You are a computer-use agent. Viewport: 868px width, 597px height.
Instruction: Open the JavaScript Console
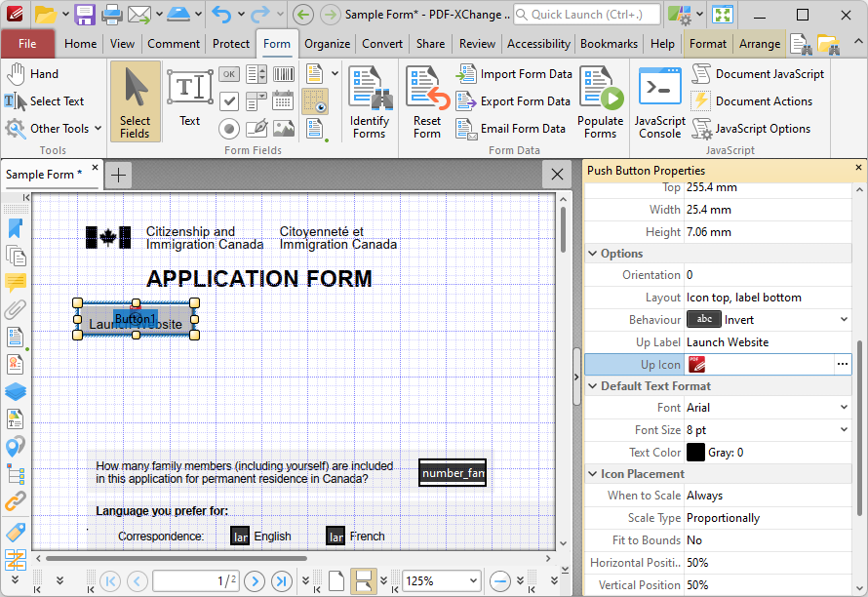[659, 103]
